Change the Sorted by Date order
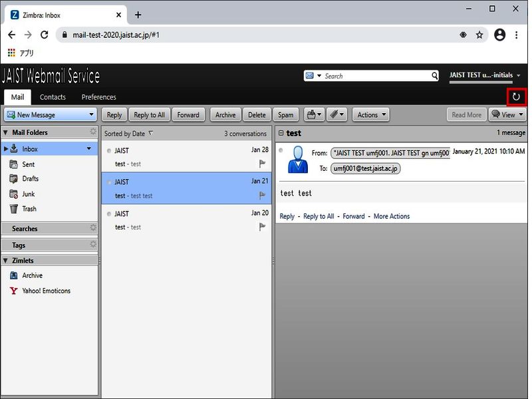The image size is (532, 399). click(128, 134)
